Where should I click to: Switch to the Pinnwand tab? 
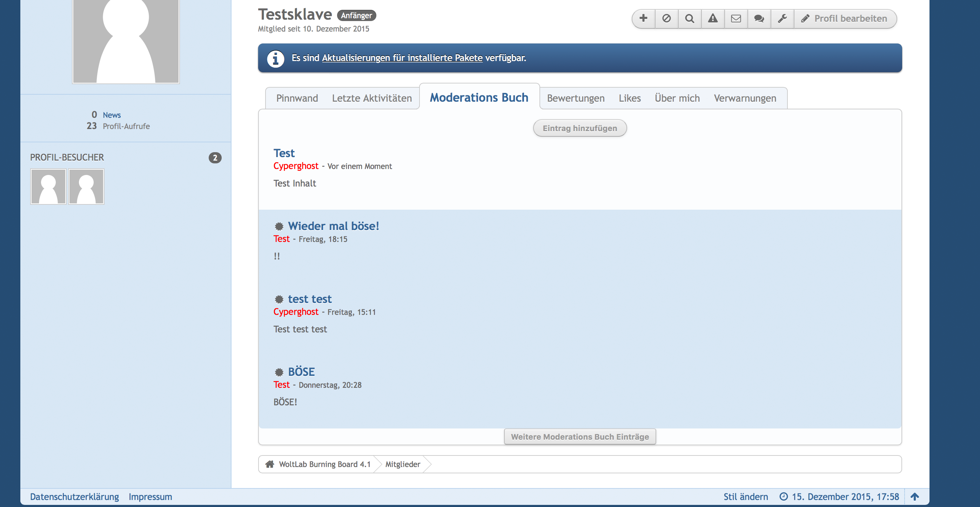[x=297, y=98]
